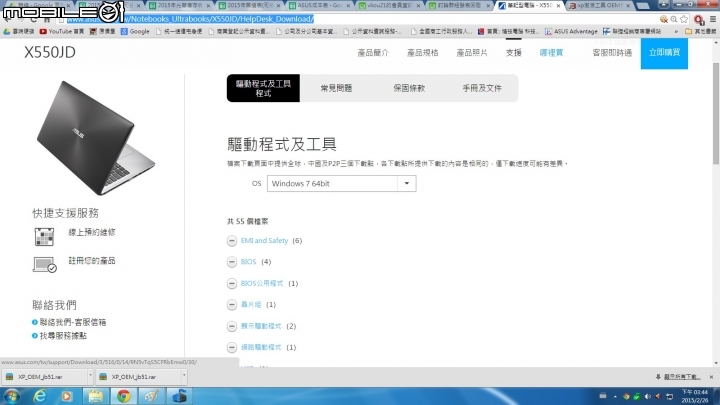Image resolution: width=720 pixels, height=405 pixels.
Task: Open the 網路驅動程式 category link
Action: pos(261,347)
